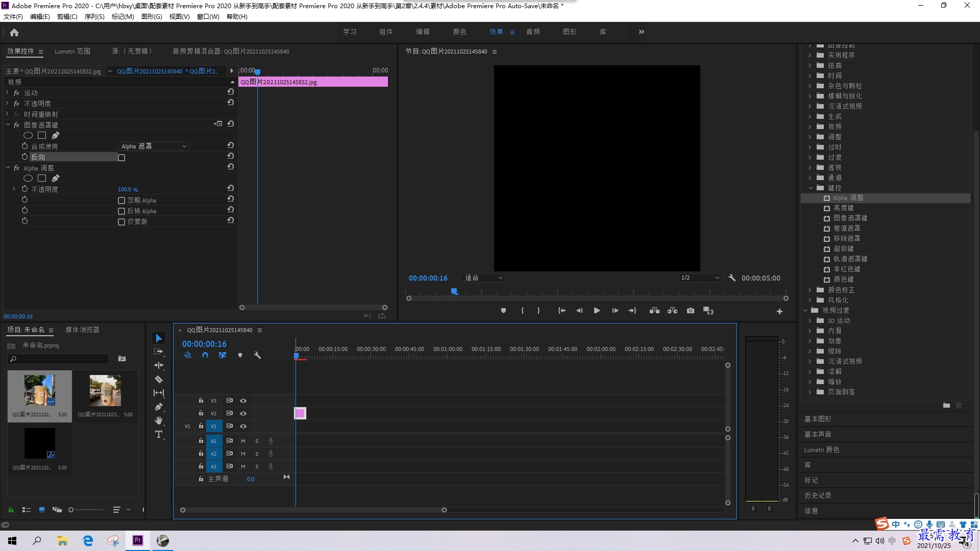Select the Pen tool in toolbox
This screenshot has width=980, height=551.
click(159, 407)
